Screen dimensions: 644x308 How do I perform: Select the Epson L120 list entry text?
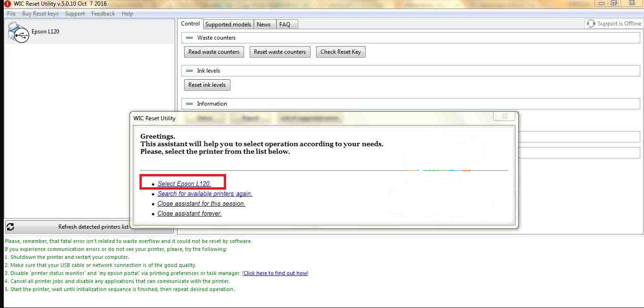(x=45, y=32)
